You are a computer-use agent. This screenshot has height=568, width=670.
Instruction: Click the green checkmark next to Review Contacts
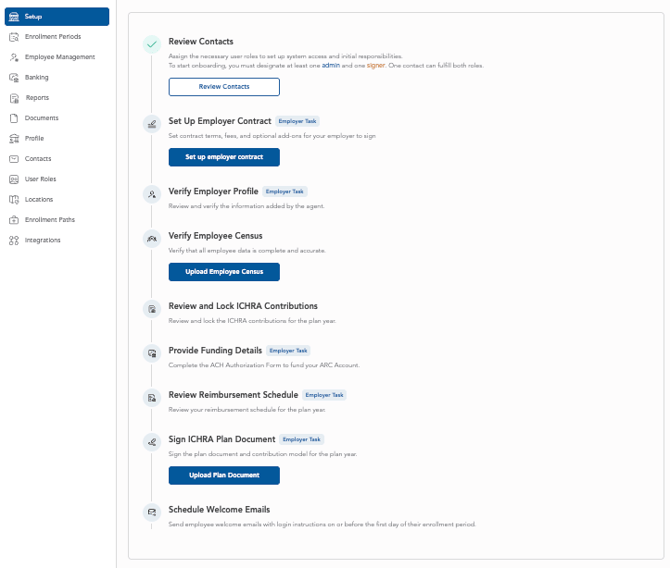tap(152, 44)
